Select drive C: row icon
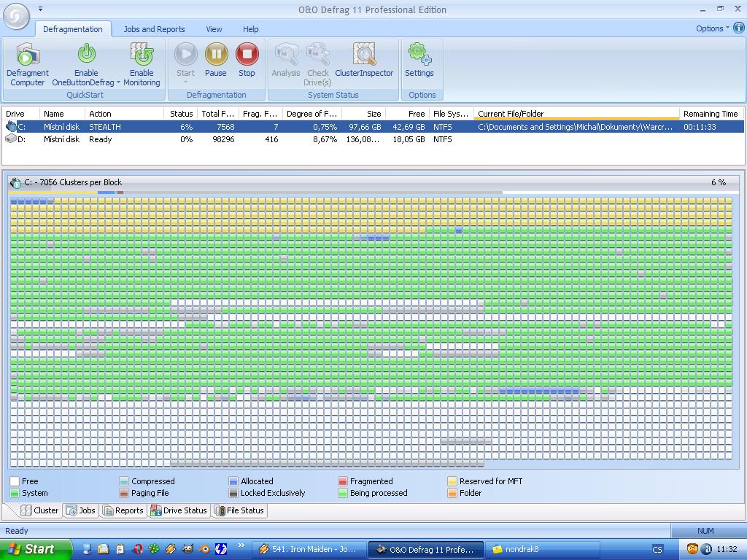747x560 pixels. click(x=11, y=127)
